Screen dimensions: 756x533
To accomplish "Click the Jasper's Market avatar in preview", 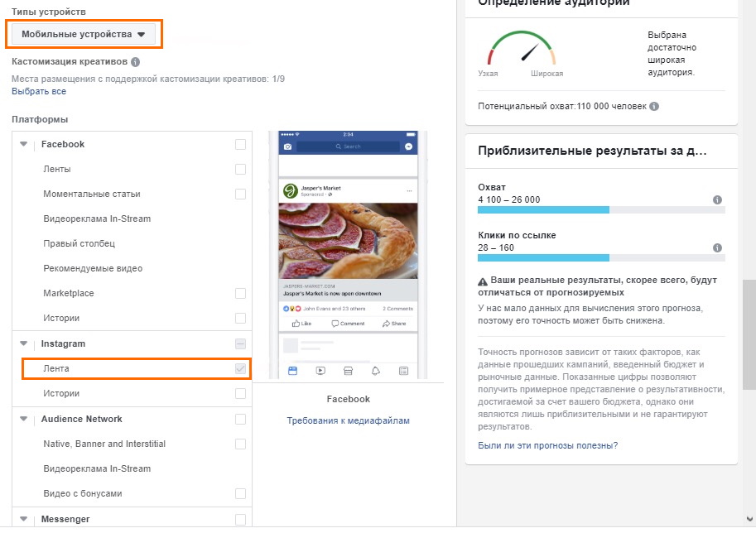I will point(291,191).
